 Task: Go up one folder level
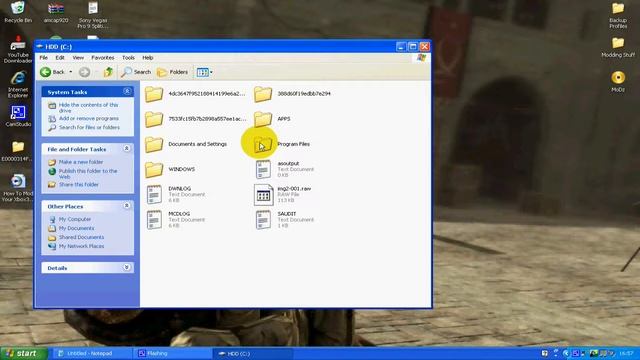[108, 72]
